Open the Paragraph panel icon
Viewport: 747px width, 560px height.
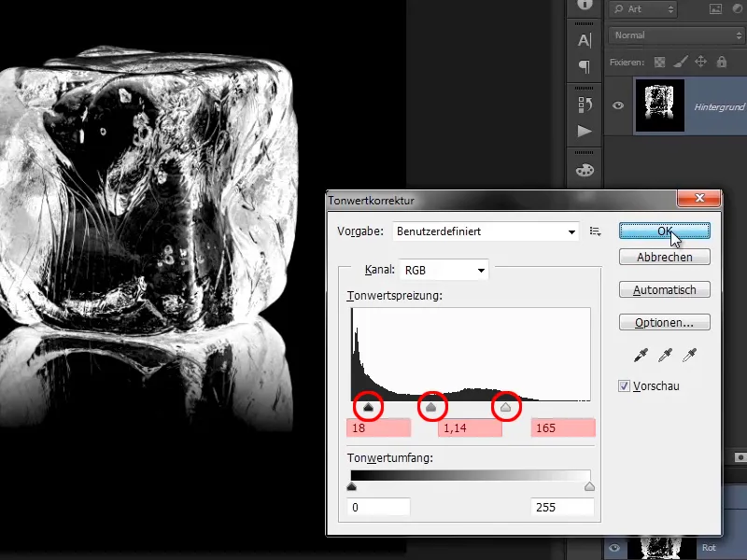[585, 66]
